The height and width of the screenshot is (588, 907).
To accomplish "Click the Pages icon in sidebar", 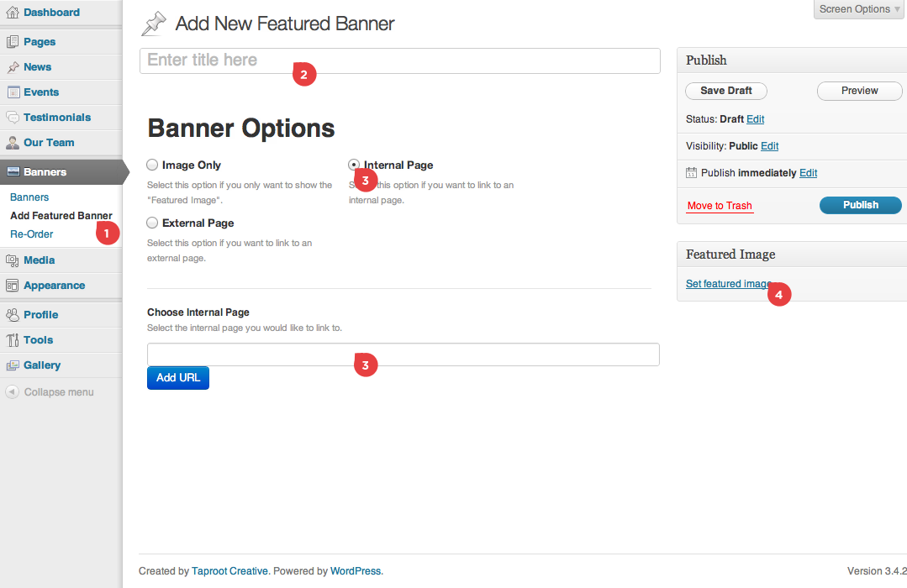I will 13,42.
